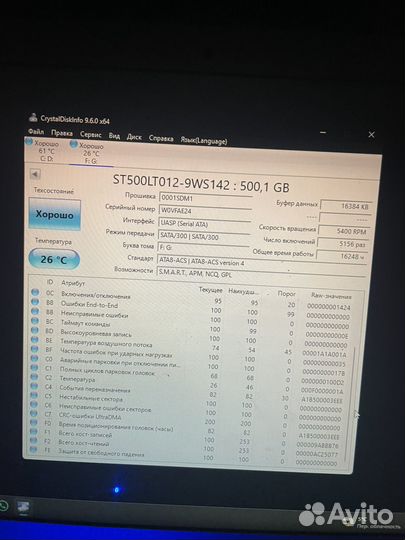The height and width of the screenshot is (540, 405).
Task: Click the Буква тома field F: G:
Action: pyautogui.click(x=203, y=248)
